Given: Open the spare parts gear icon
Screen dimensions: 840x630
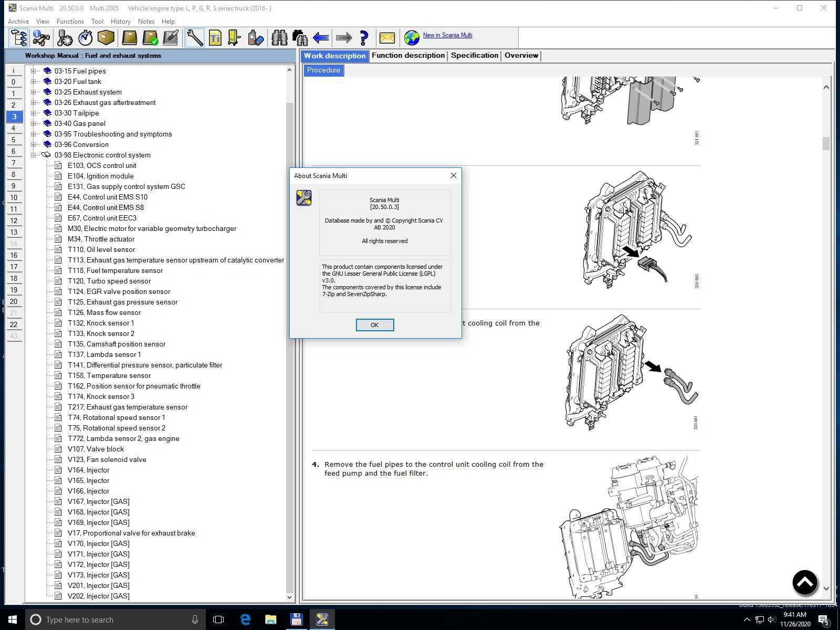Looking at the screenshot, I should tap(64, 38).
